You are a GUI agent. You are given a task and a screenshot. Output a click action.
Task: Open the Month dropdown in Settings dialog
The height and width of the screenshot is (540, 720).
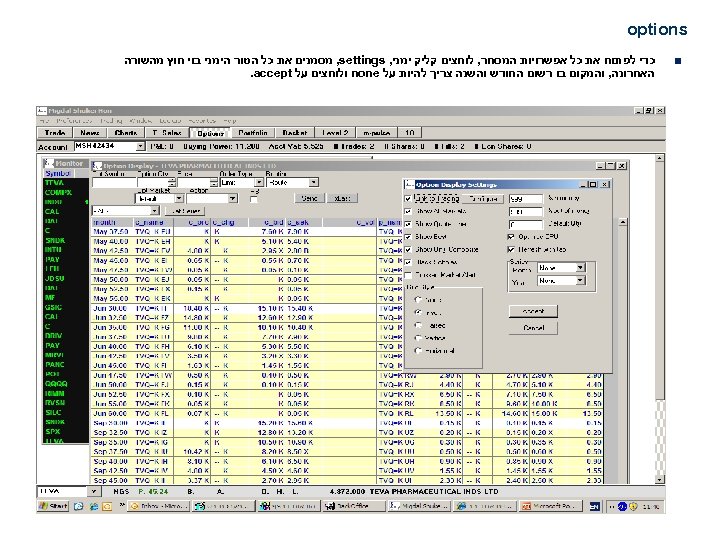pyautogui.click(x=580, y=267)
